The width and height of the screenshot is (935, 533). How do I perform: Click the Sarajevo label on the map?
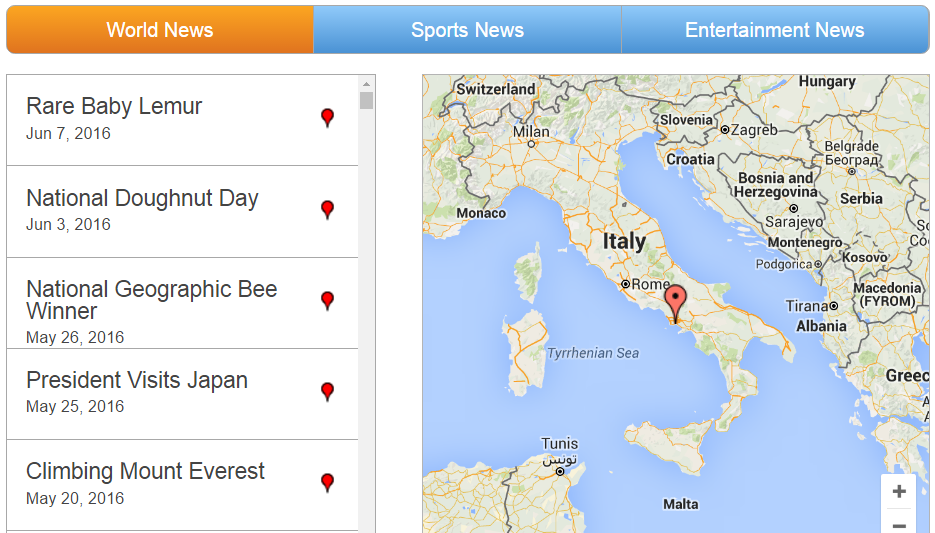pyautogui.click(x=794, y=222)
